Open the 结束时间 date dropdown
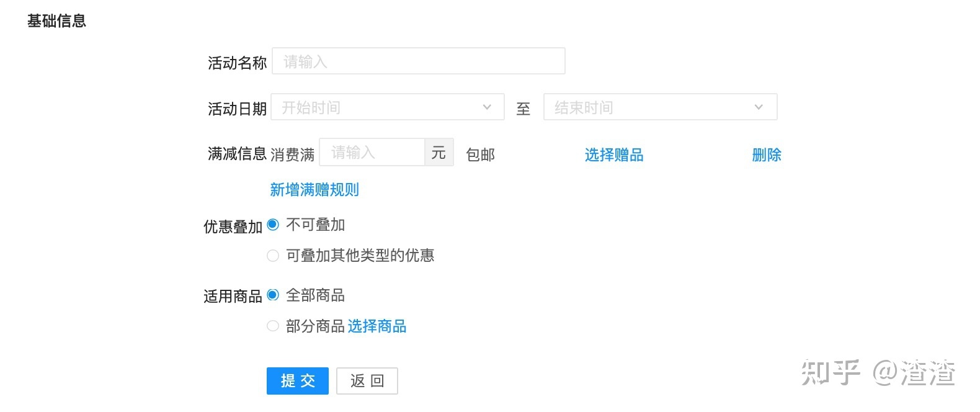The width and height of the screenshot is (980, 412). point(660,107)
